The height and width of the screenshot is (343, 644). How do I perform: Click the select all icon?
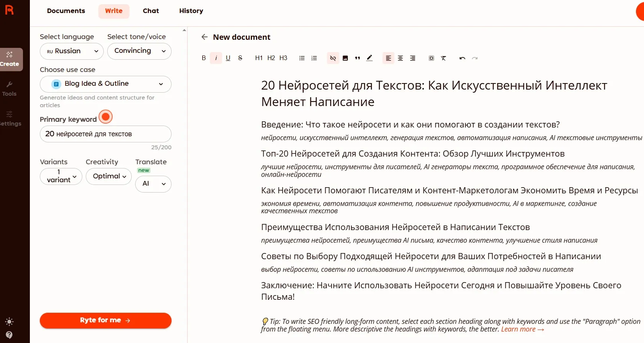click(432, 58)
